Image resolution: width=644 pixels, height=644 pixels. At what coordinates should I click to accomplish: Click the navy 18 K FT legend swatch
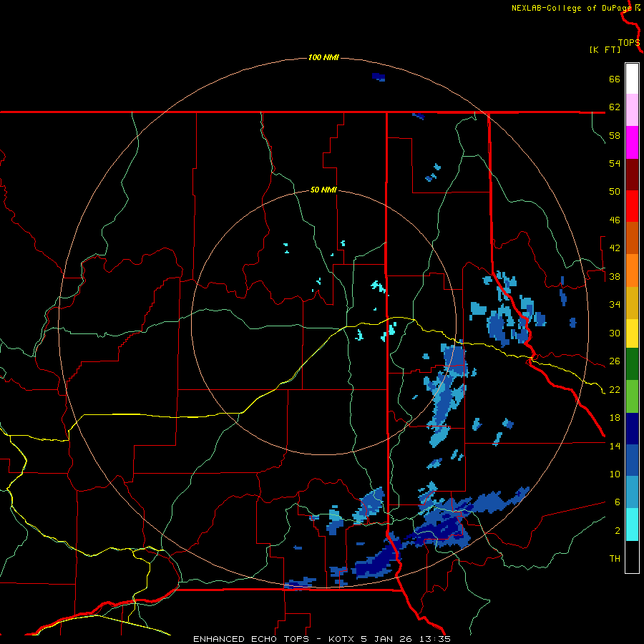(x=632, y=429)
